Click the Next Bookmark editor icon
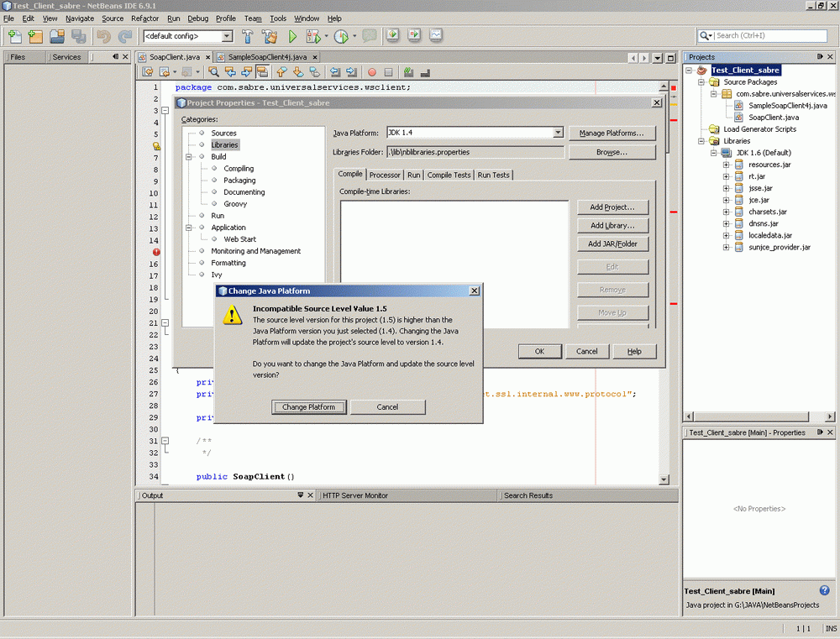This screenshot has height=639, width=840. coord(298,71)
